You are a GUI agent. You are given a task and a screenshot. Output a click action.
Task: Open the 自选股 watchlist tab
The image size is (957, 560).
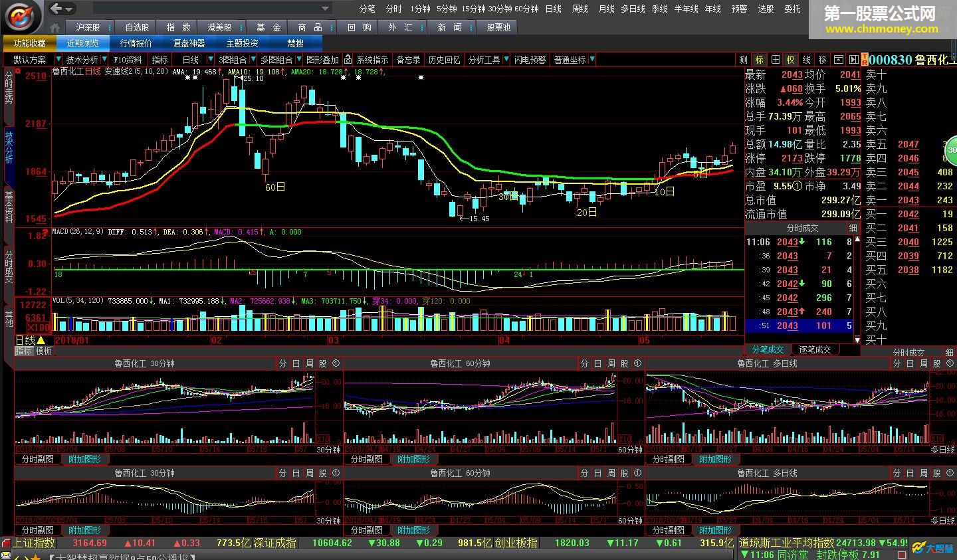click(x=137, y=27)
